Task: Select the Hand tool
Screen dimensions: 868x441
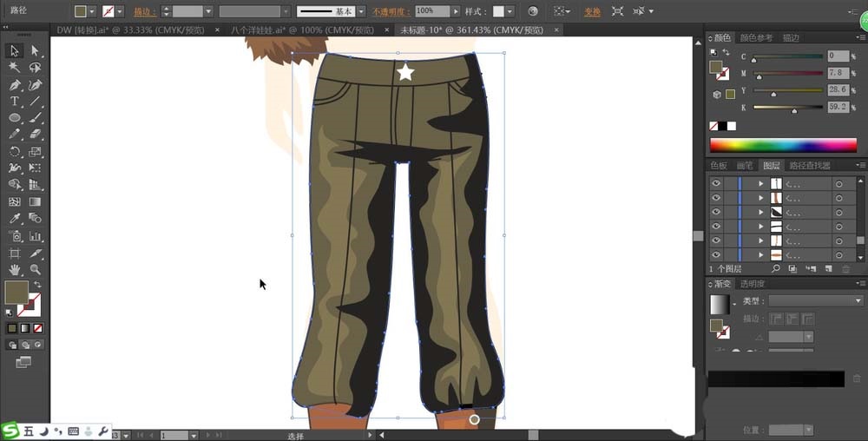Action: click(x=15, y=269)
